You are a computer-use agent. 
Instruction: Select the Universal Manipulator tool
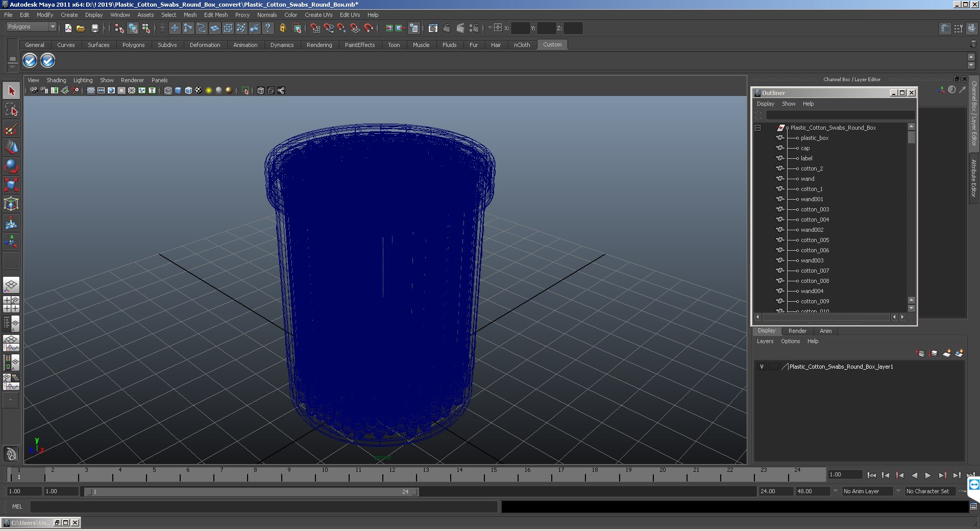click(x=11, y=204)
